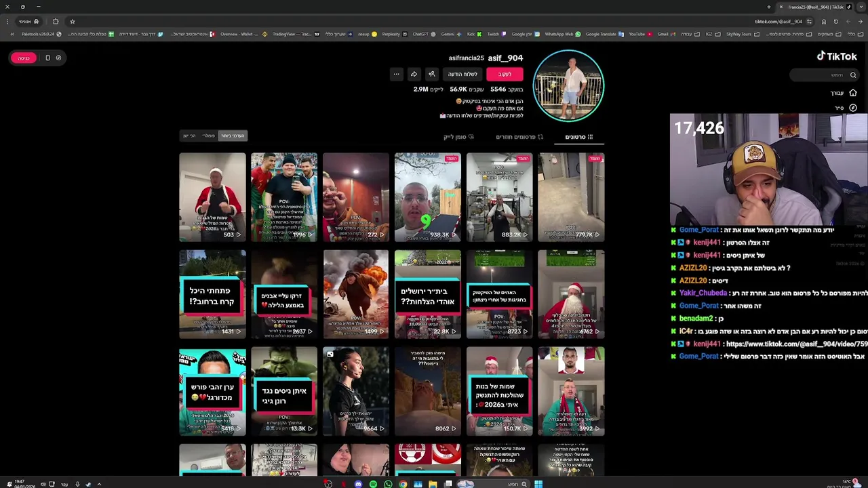Image resolution: width=868 pixels, height=488 pixels.
Task: Expand the system tray hidden icons arrow
Action: tap(99, 484)
